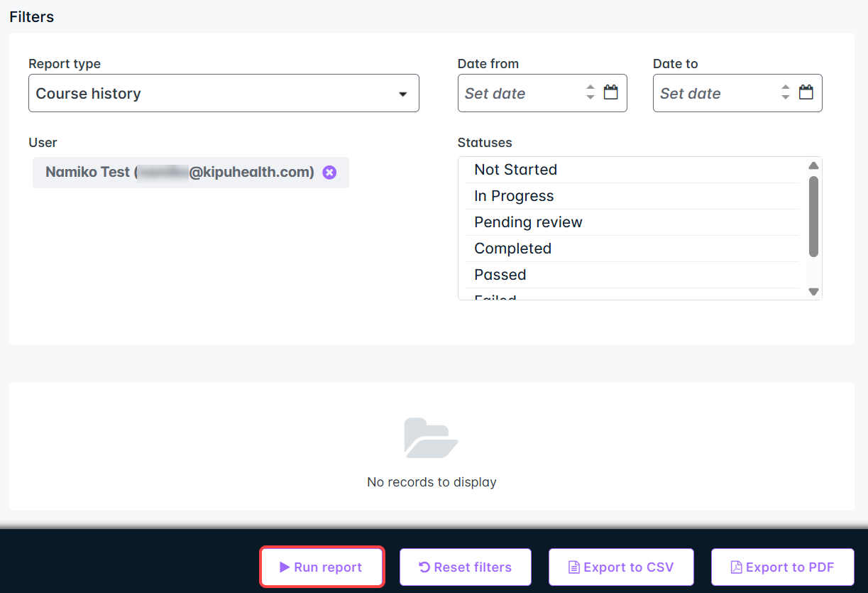The width and height of the screenshot is (868, 593).
Task: Select the In Progress status
Action: point(514,196)
